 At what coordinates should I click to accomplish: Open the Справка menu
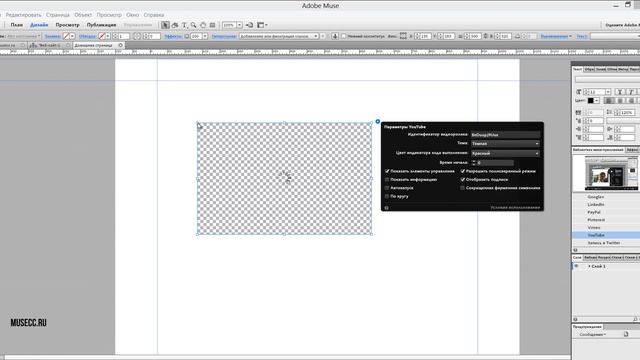click(x=154, y=15)
